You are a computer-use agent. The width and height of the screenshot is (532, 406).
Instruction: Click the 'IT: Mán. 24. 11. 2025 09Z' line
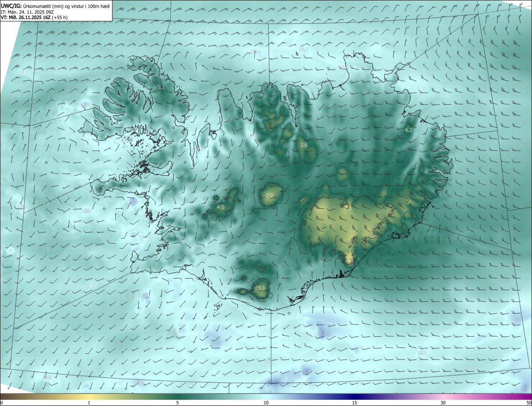(x=27, y=12)
